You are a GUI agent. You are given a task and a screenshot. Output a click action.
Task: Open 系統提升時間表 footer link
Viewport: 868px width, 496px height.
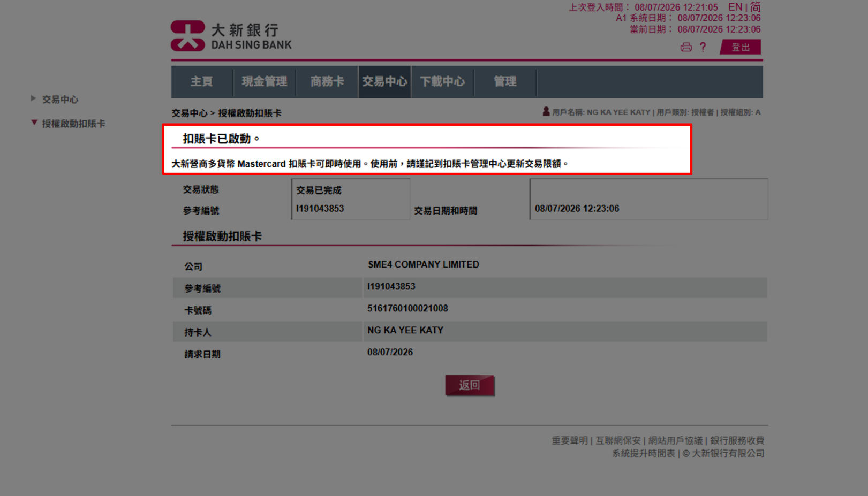(x=643, y=453)
